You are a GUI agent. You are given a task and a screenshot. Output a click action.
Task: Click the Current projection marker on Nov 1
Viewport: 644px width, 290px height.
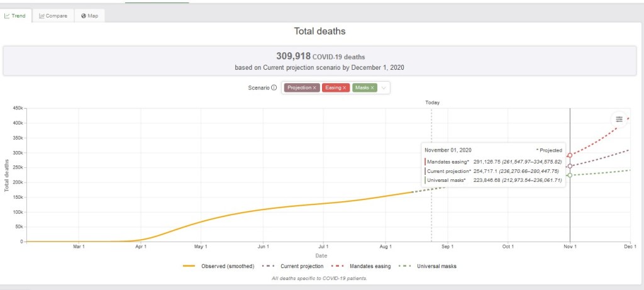pyautogui.click(x=570, y=166)
